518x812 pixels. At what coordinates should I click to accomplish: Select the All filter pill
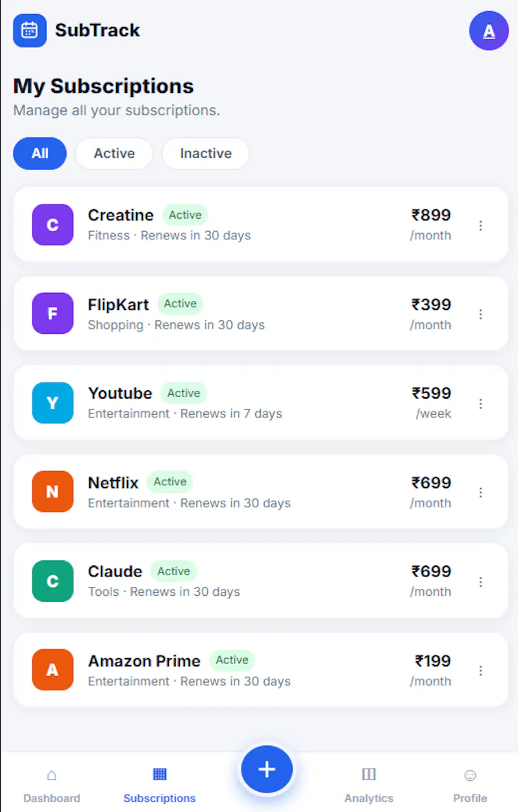coord(39,153)
